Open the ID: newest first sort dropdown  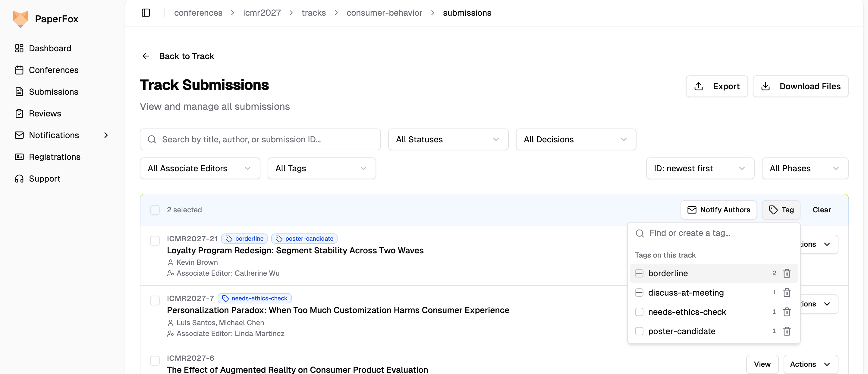click(x=700, y=168)
